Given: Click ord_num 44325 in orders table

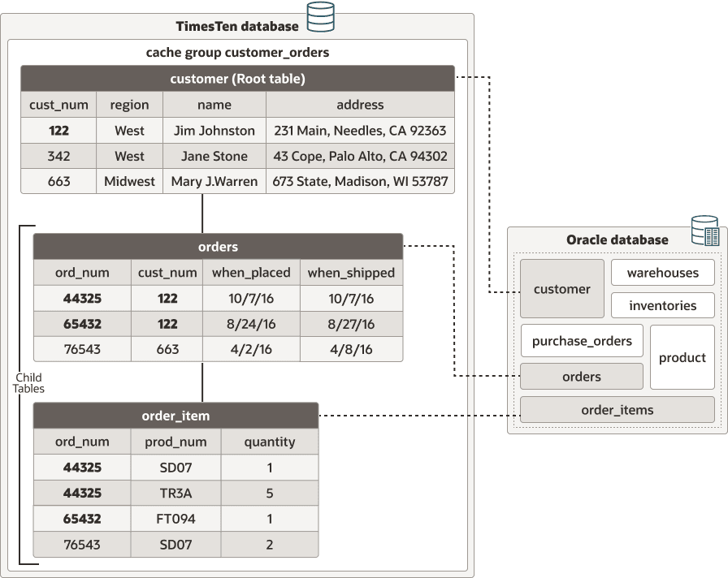Looking at the screenshot, I should click(82, 298).
